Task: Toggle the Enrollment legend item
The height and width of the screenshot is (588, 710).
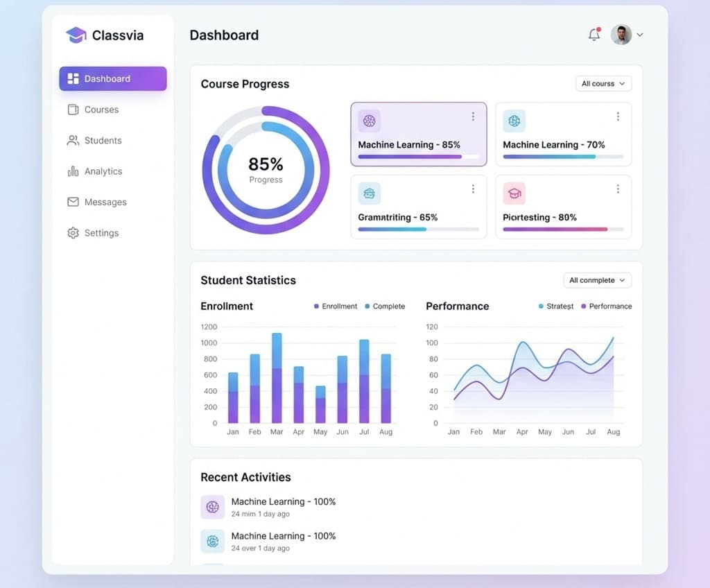Action: tap(336, 306)
